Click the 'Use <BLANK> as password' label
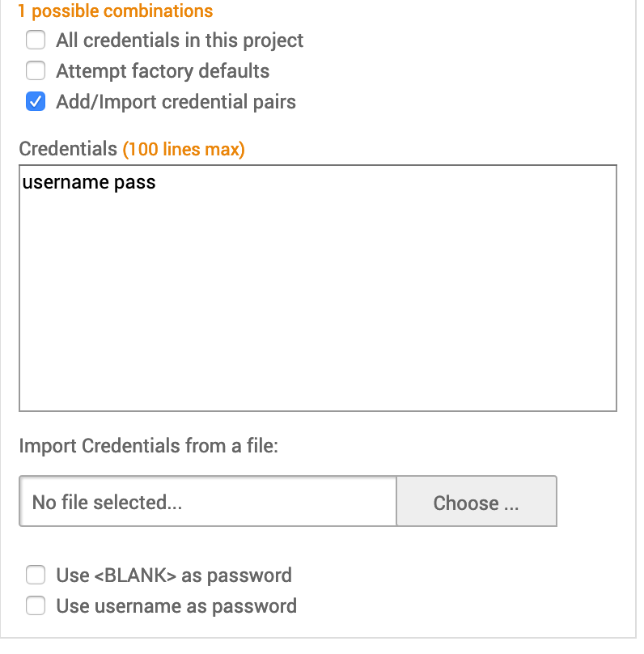Screen dimensions: 644x654 pos(174,575)
